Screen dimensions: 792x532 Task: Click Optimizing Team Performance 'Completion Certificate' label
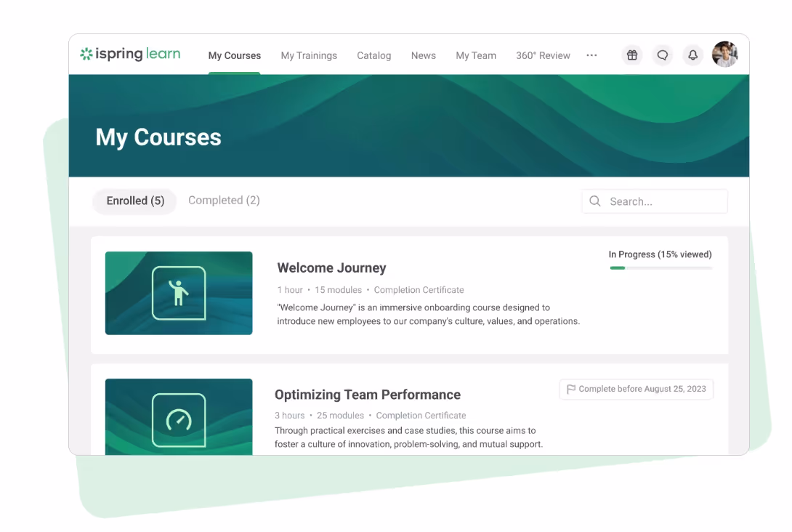(x=421, y=415)
